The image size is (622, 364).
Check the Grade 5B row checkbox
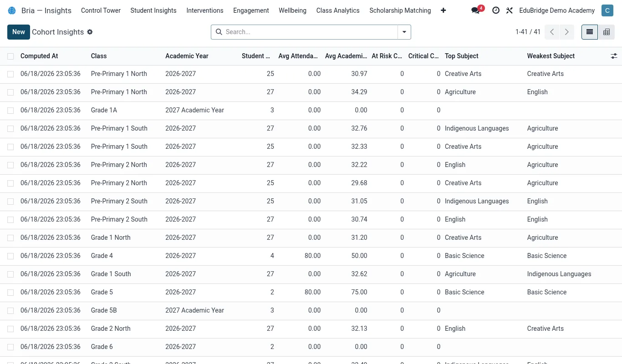click(10, 311)
